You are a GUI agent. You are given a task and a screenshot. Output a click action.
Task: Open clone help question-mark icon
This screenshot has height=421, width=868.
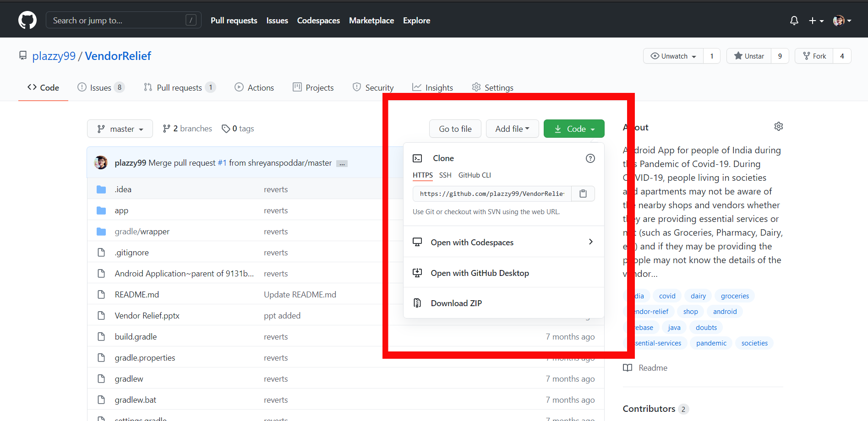pos(590,158)
